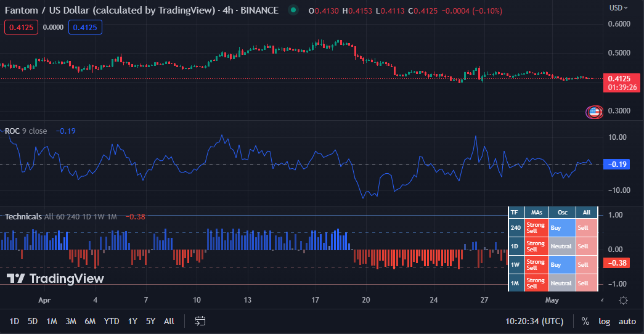
Task: Click the US flag event marker icon
Action: tap(594, 112)
